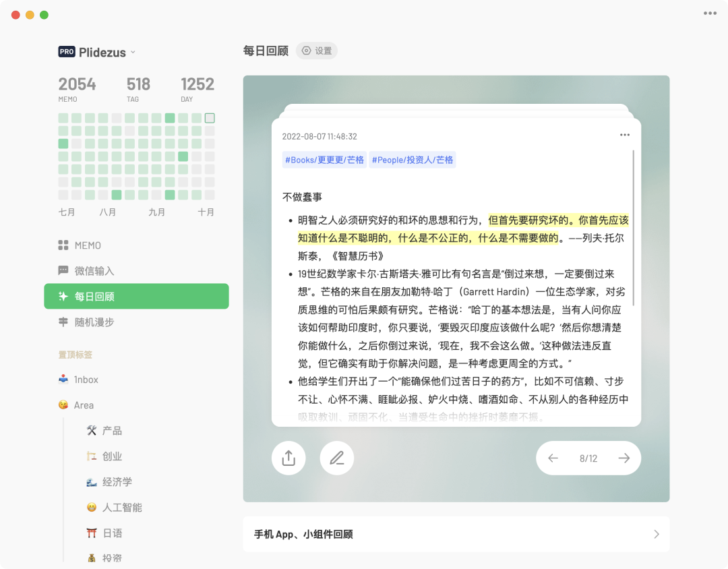728x569 pixels.
Task: Click the tools icon beside 产品
Action: pyautogui.click(x=92, y=431)
